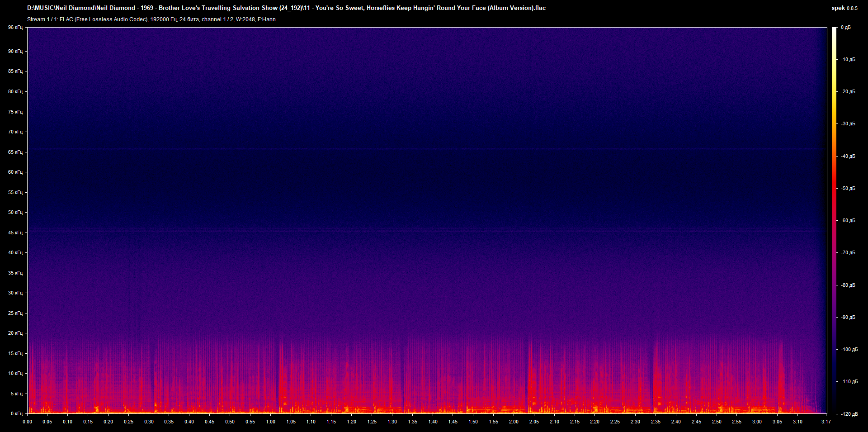Click the 0 дБ label on legend
868x432 pixels.
coord(846,27)
